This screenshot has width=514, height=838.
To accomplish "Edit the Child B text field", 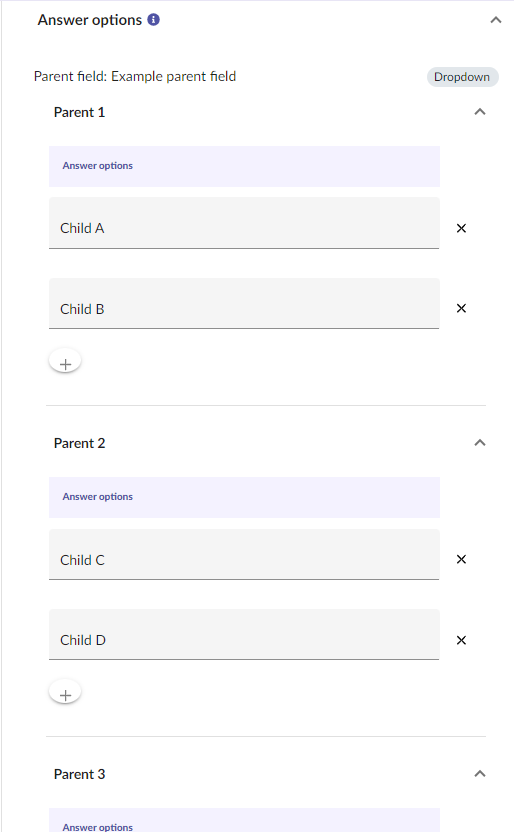I will [244, 303].
